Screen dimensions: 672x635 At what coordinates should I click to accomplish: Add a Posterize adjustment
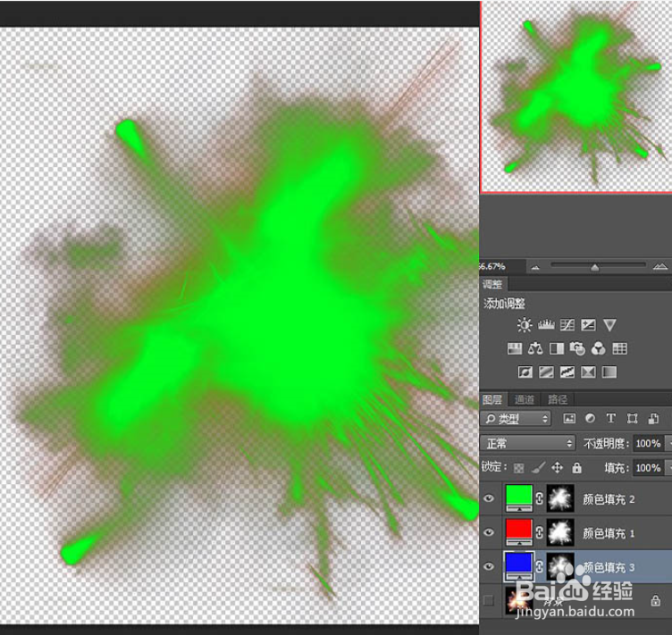[546, 372]
